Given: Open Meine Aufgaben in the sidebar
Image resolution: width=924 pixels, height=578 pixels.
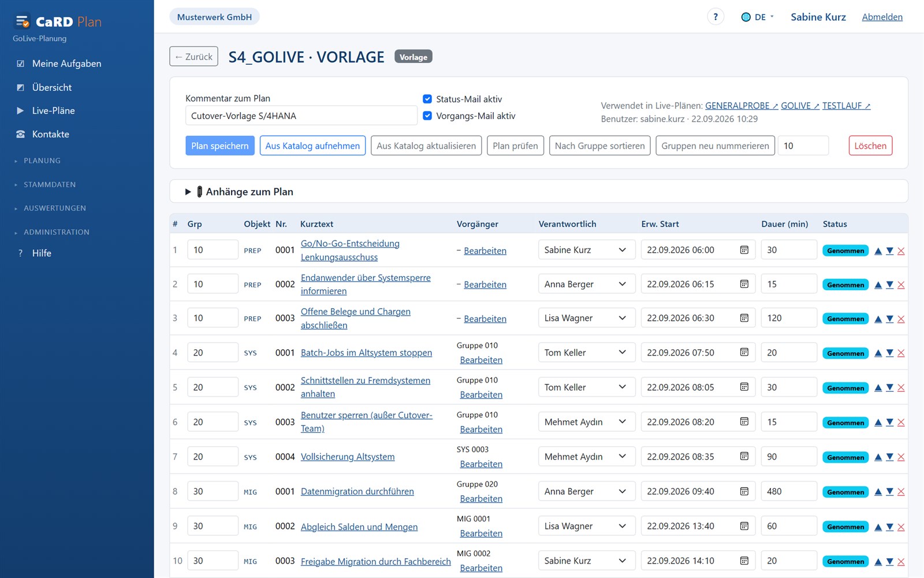Looking at the screenshot, I should (66, 64).
